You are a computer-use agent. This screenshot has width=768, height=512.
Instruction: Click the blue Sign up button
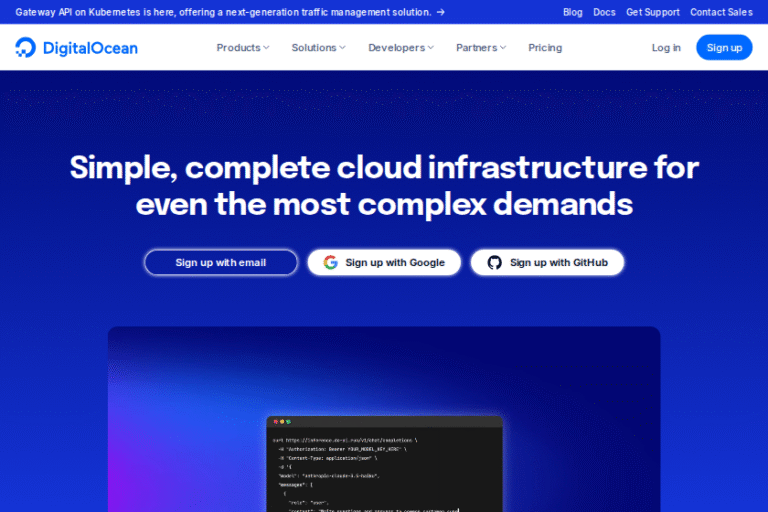pos(724,48)
